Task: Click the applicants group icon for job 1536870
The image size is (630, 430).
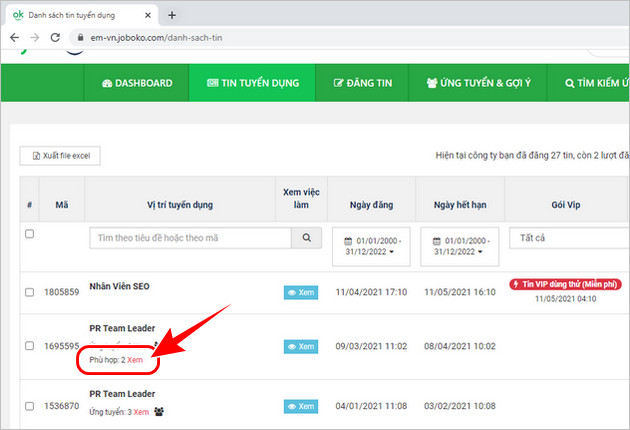Action: (x=160, y=411)
